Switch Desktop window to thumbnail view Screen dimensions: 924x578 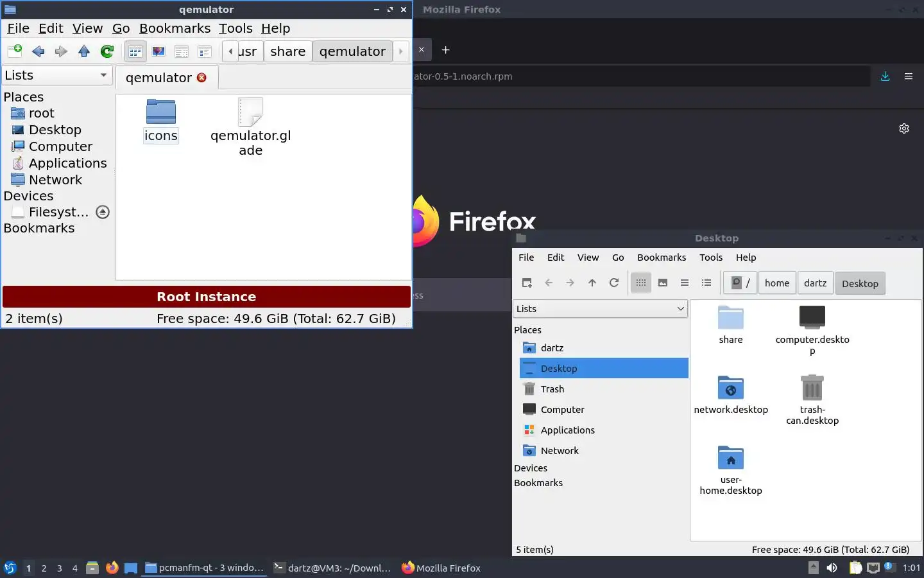pos(663,283)
